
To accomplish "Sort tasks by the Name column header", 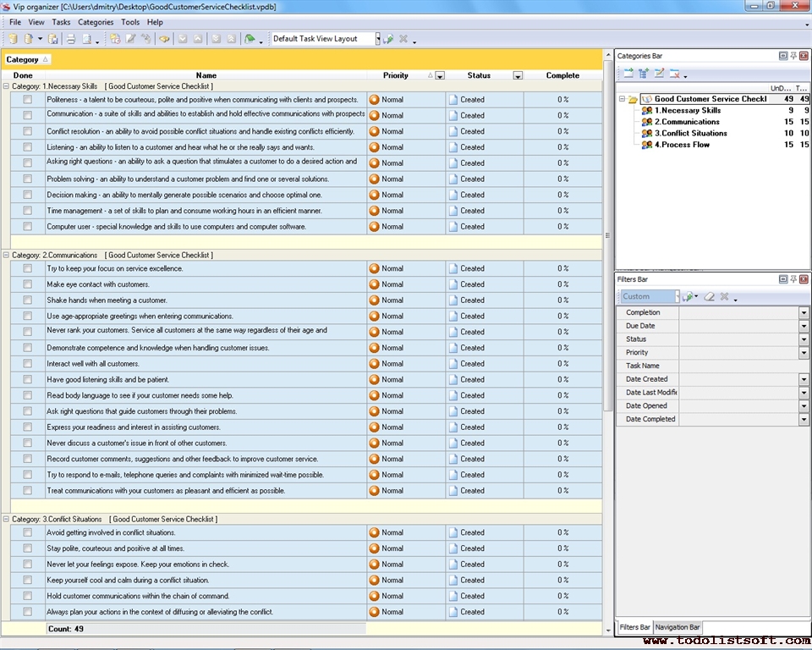I will [x=206, y=75].
